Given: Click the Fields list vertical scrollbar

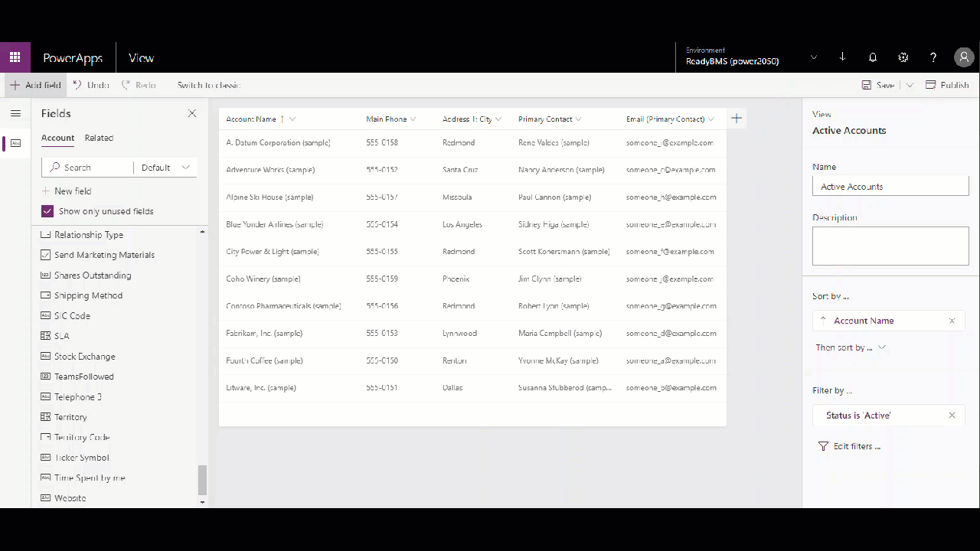Looking at the screenshot, I should [202, 480].
